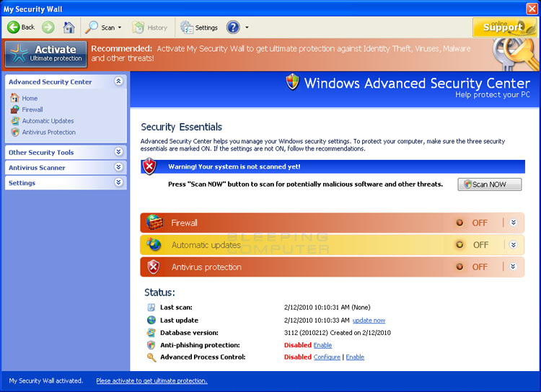
Task: Click the Security Essentials heading
Action: tap(182, 128)
